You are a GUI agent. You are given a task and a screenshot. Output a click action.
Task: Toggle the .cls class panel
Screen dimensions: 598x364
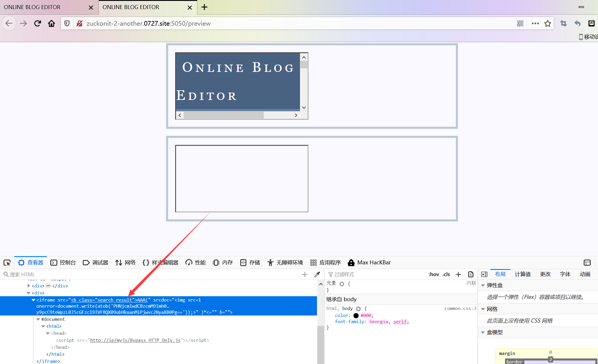(446, 274)
